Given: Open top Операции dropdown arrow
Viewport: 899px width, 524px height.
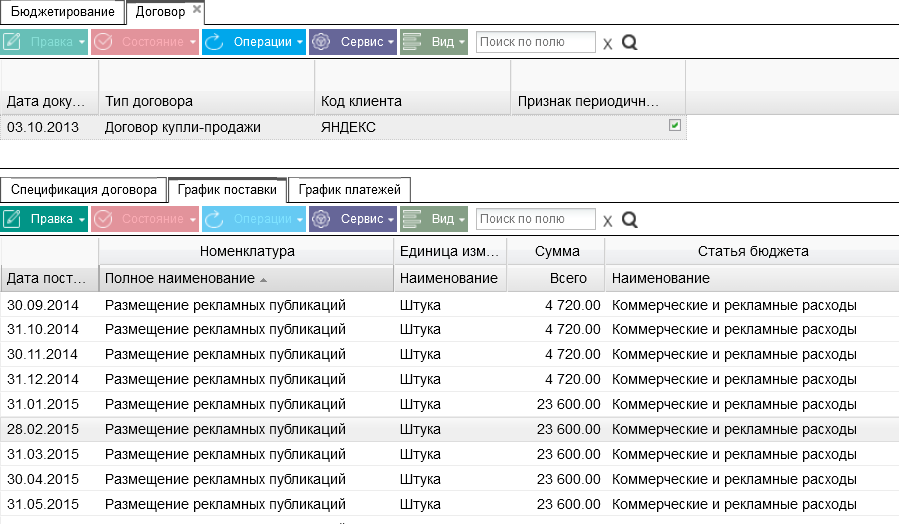Looking at the screenshot, I should tap(300, 42).
